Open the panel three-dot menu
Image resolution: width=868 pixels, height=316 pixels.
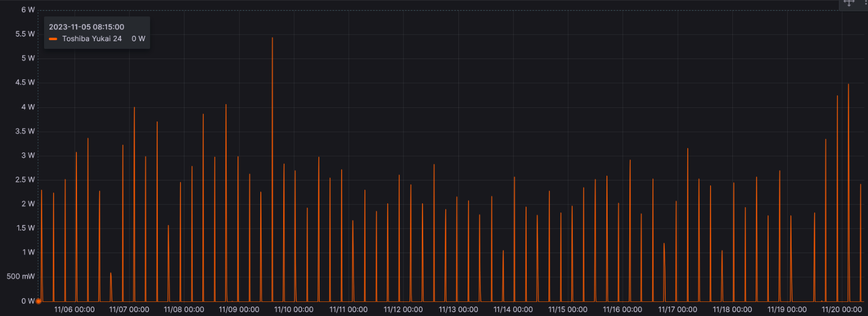pos(866,3)
